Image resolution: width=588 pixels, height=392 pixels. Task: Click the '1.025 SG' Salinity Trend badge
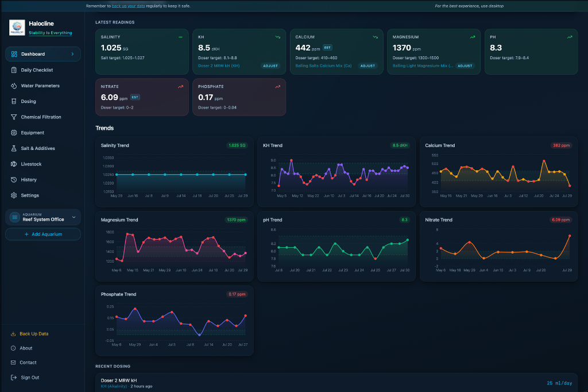[237, 145]
